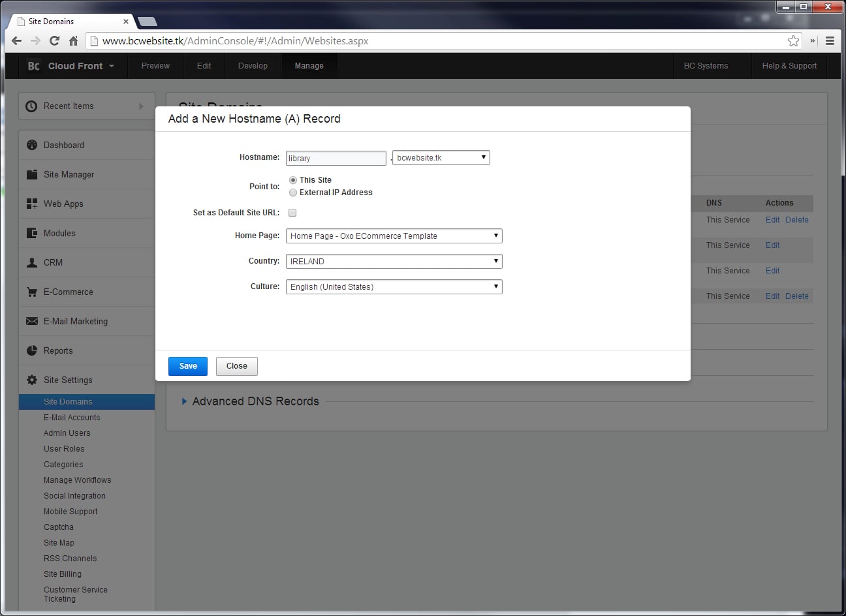Switch to the Develop tab

253,66
